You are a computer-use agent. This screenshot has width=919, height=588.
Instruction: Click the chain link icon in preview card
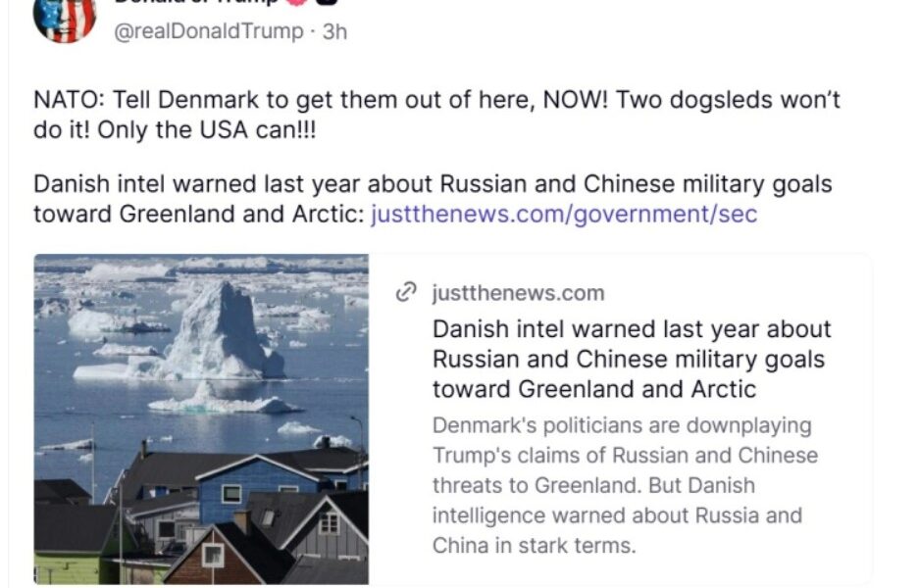pos(406,292)
